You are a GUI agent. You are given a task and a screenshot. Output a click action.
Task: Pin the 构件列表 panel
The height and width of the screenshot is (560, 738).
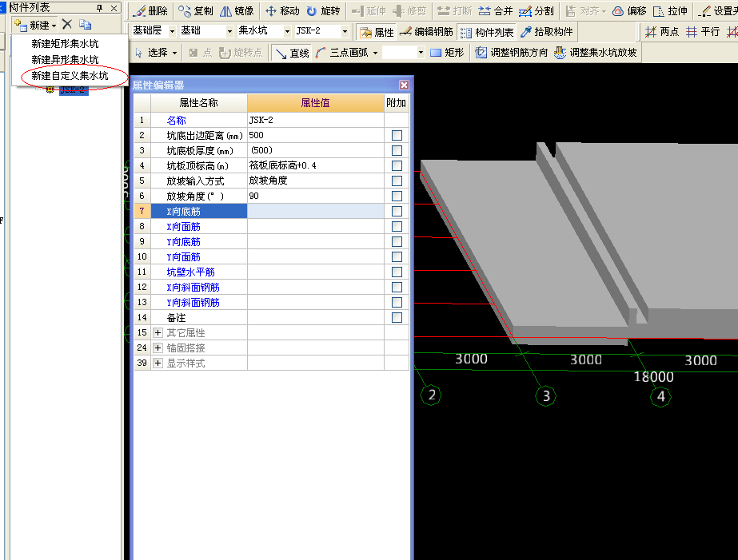tap(99, 8)
